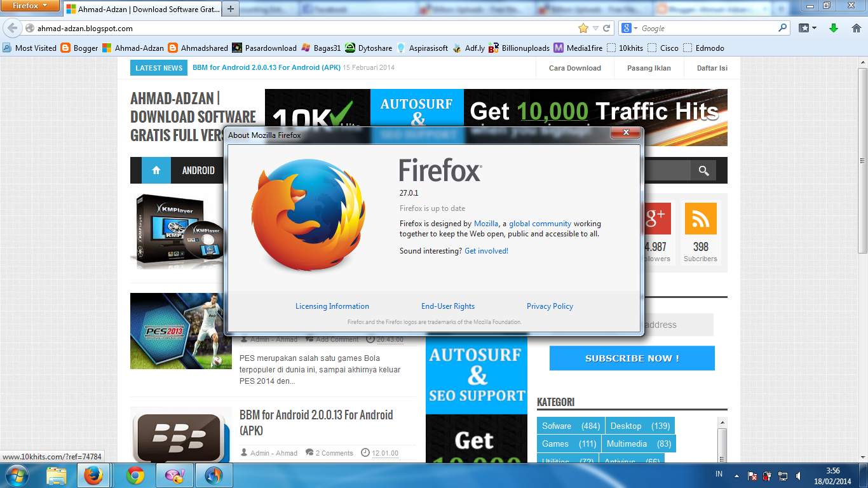The image size is (868, 488).
Task: Click the Windows Start button
Action: click(16, 475)
